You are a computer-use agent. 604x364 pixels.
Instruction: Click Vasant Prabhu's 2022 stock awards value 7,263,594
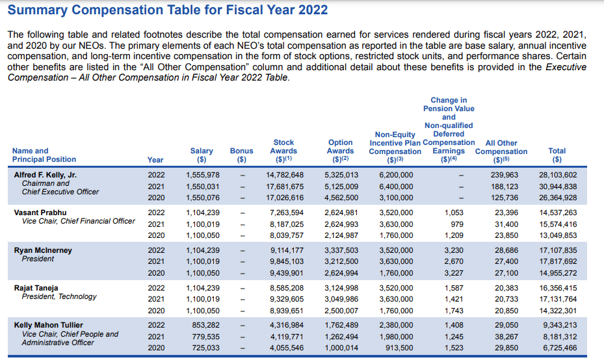click(x=285, y=213)
